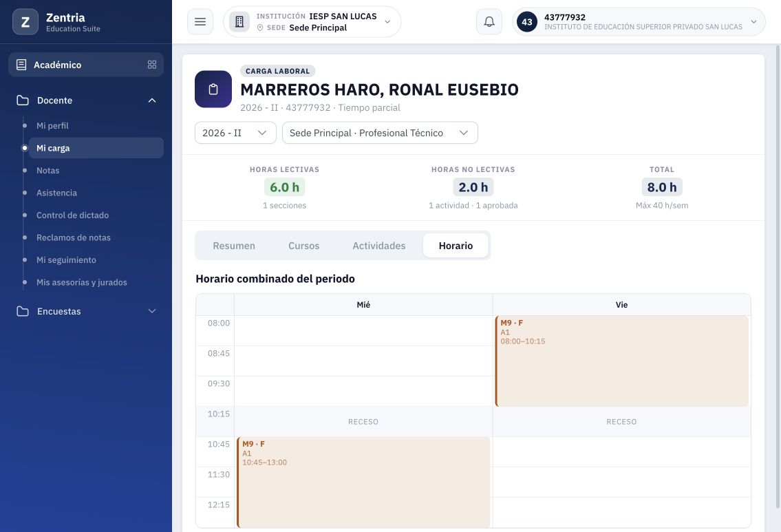Click the 6.0 h horas lectivas badge

(x=284, y=187)
